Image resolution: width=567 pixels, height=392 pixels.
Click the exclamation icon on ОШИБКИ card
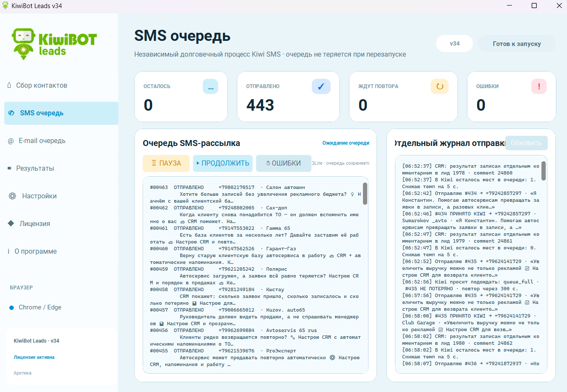539,86
